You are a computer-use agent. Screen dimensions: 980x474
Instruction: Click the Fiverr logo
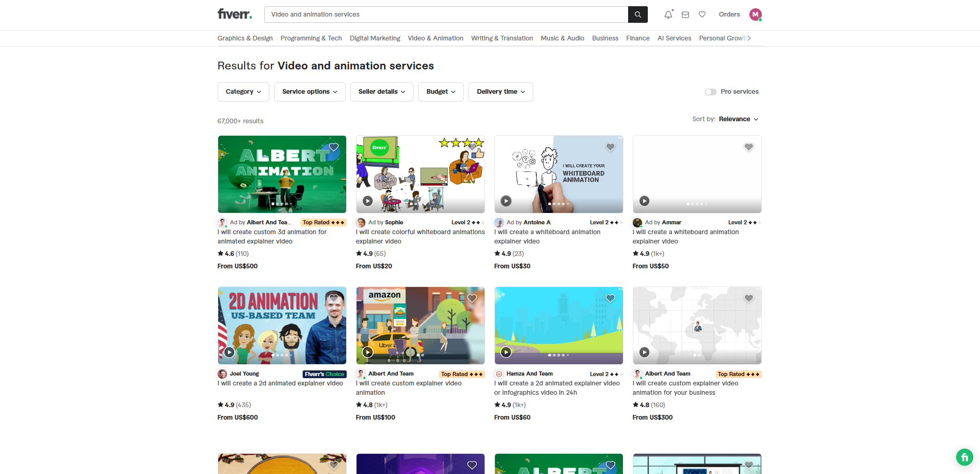click(235, 14)
